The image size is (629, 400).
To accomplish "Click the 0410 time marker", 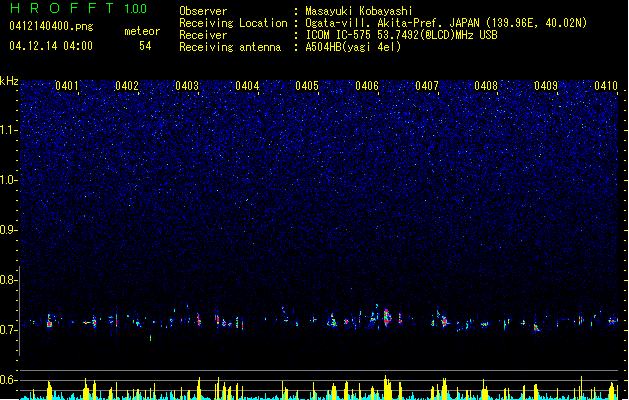I will 606,86.
